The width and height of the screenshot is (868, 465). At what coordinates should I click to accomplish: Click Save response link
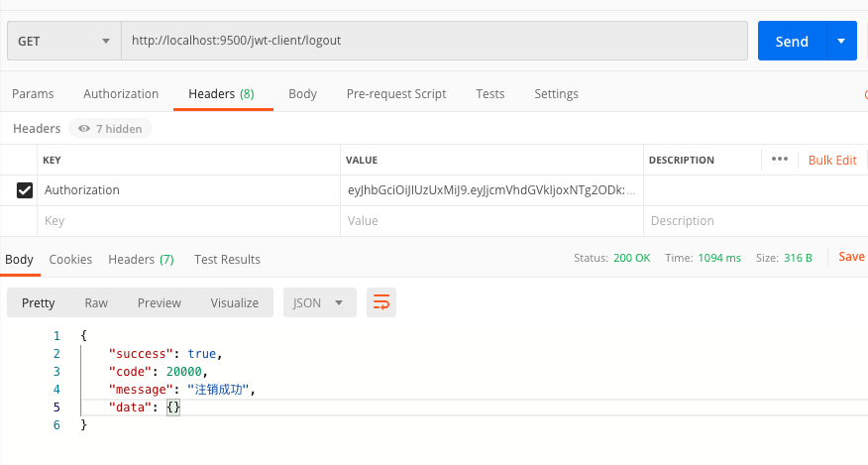(851, 257)
